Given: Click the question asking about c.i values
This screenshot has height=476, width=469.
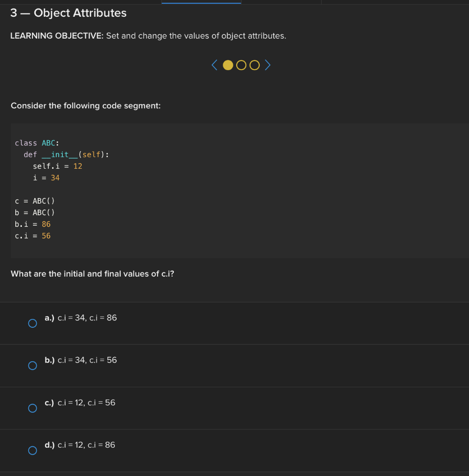Looking at the screenshot, I should tap(92, 274).
